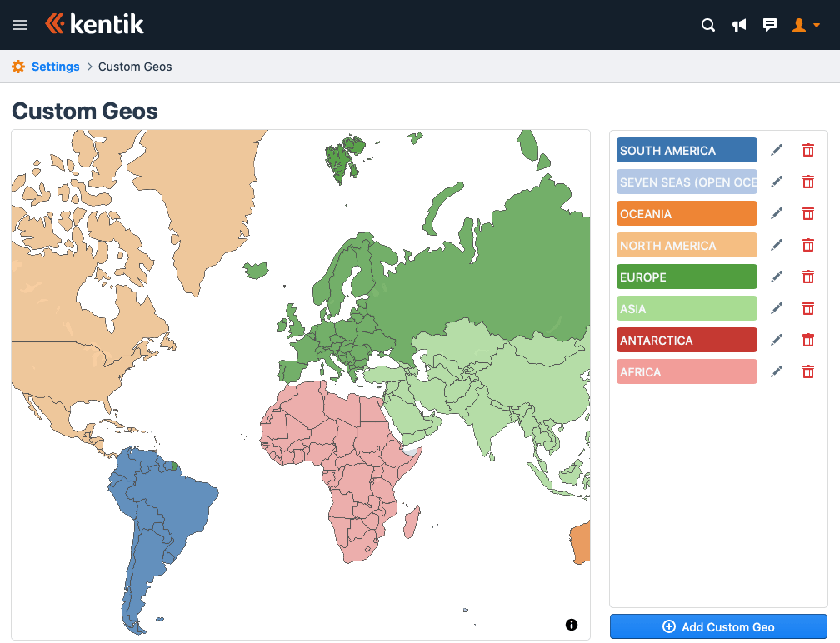Click the map info icon
This screenshot has height=643, width=840.
[572, 624]
